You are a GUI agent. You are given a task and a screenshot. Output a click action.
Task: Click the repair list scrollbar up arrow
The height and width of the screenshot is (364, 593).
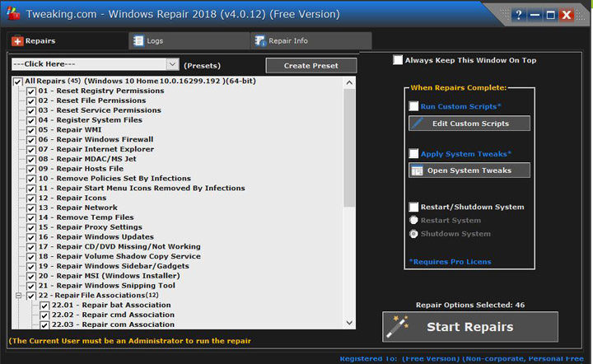pos(349,82)
